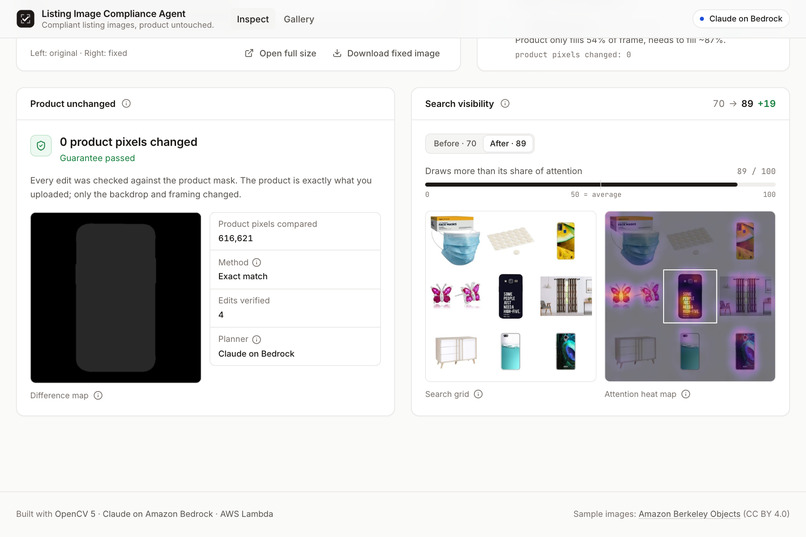Click the Claude on Bedrock status badge
The image size is (806, 537).
tap(741, 19)
